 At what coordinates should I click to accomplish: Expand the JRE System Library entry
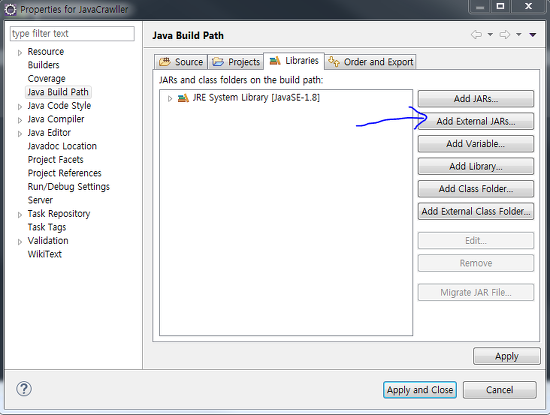(170, 99)
